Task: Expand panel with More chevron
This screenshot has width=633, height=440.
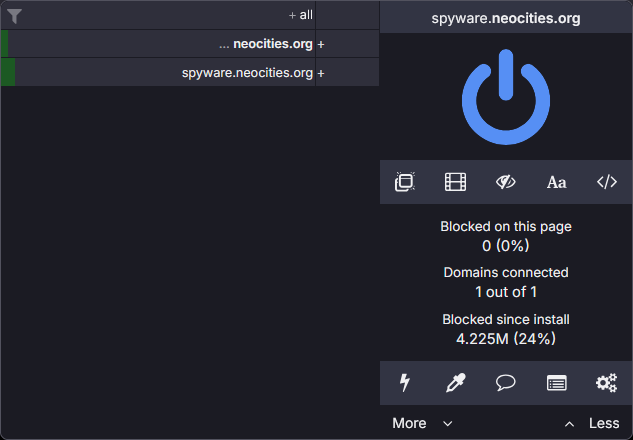Action: (422, 423)
